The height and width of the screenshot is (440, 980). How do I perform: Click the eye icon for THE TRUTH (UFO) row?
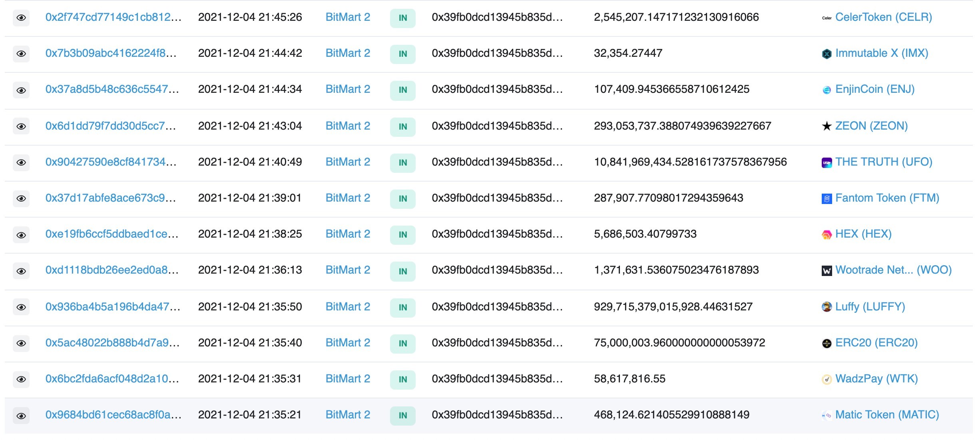pos(21,162)
